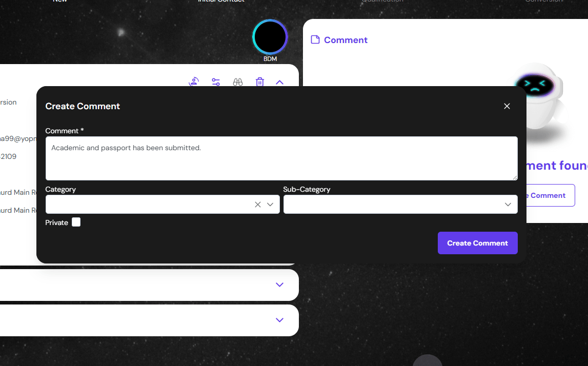
Task: Click the binoculars view icon
Action: pyautogui.click(x=238, y=82)
